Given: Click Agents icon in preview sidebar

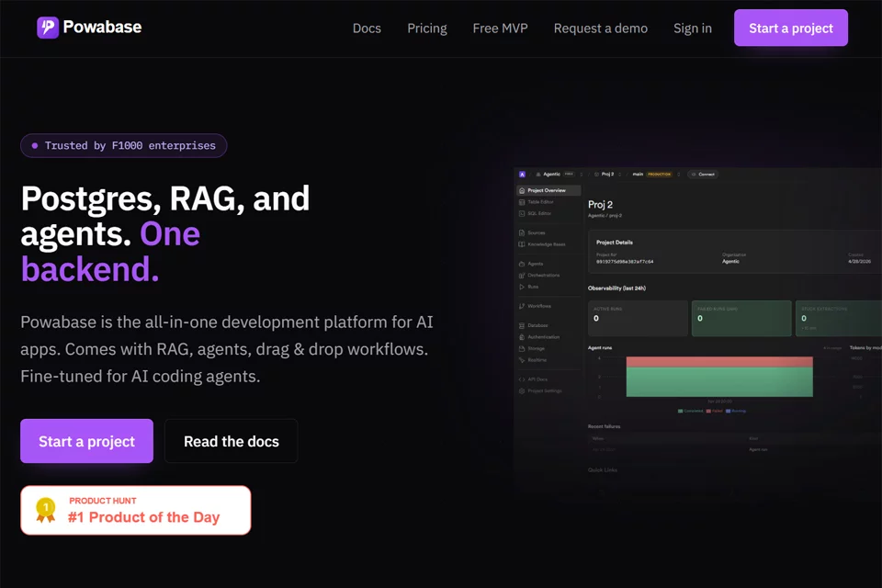Looking at the screenshot, I should coord(522,264).
